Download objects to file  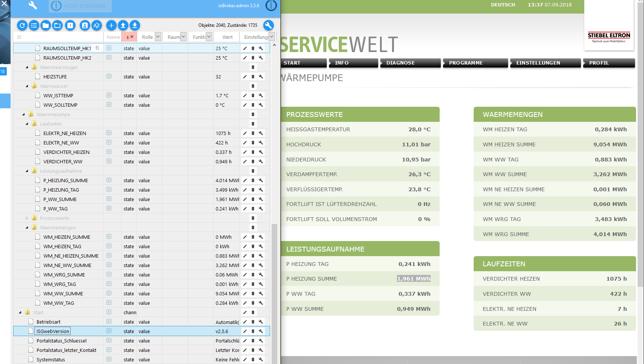point(134,25)
